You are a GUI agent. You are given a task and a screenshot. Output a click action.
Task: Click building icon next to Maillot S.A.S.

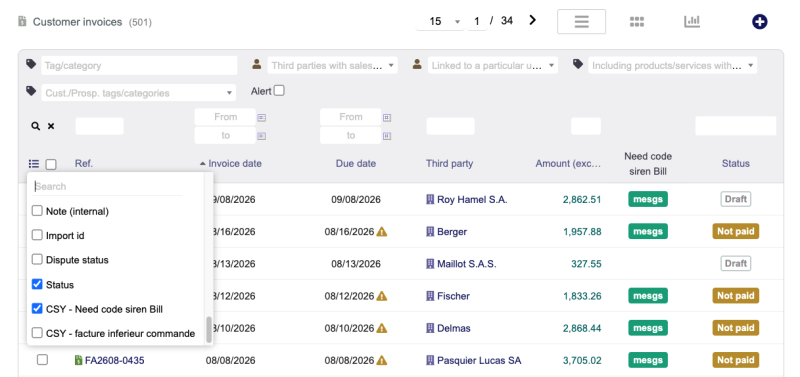(x=430, y=264)
